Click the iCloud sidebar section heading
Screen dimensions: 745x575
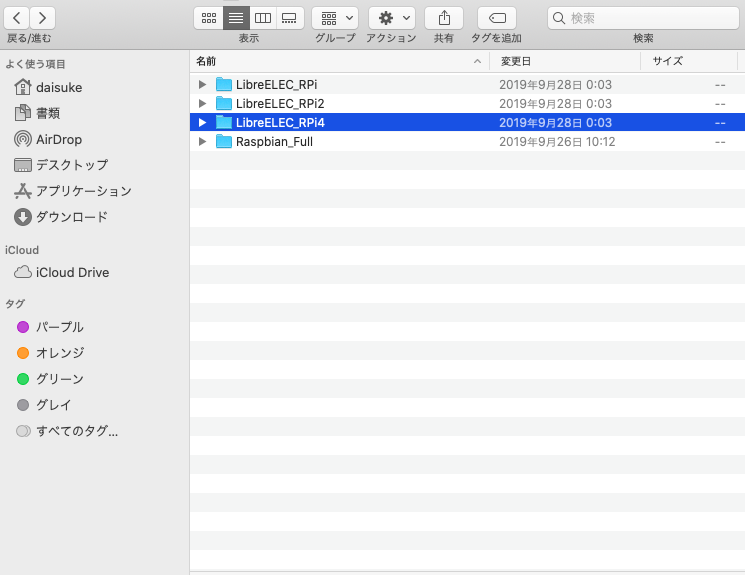[x=22, y=250]
